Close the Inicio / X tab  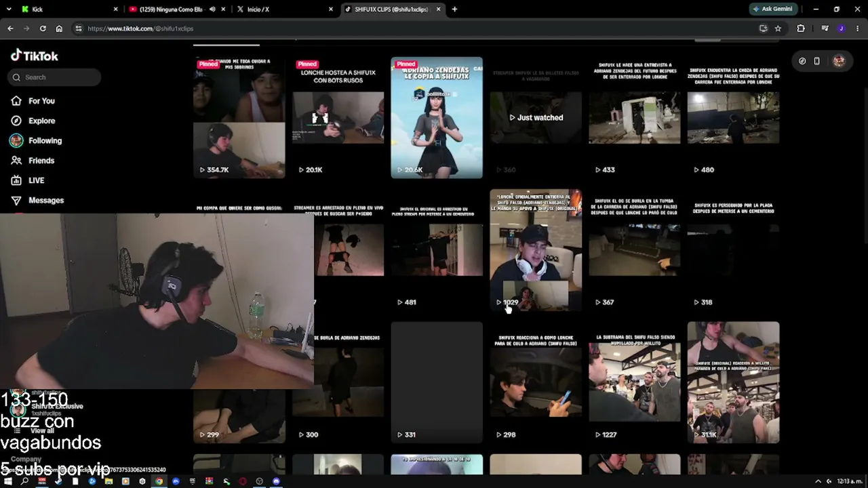331,9
